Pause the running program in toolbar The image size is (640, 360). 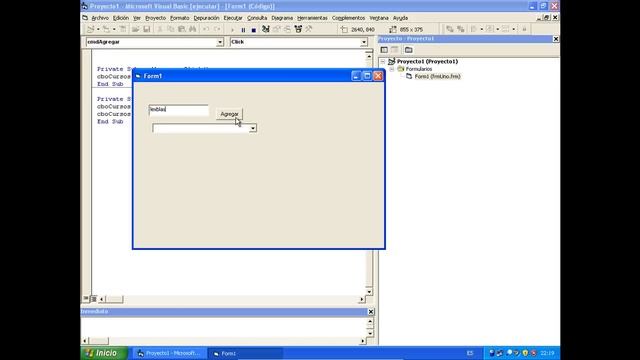tap(243, 29)
